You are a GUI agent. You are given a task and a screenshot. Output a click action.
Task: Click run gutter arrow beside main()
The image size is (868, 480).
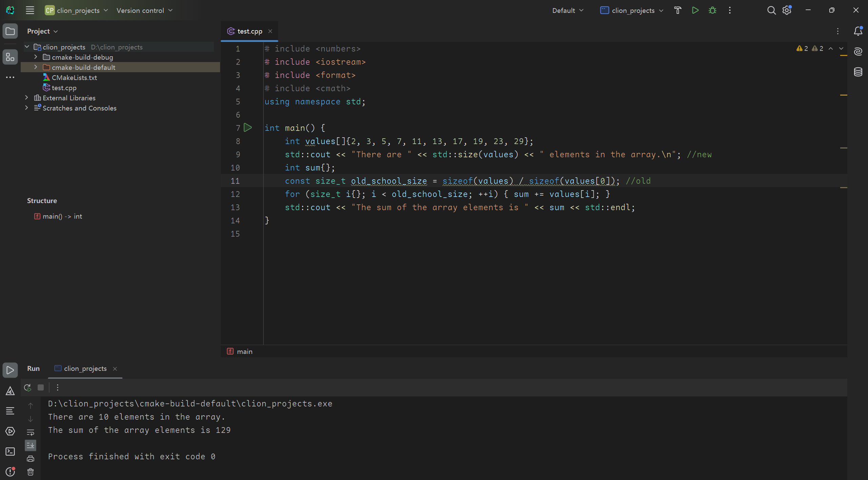248,128
